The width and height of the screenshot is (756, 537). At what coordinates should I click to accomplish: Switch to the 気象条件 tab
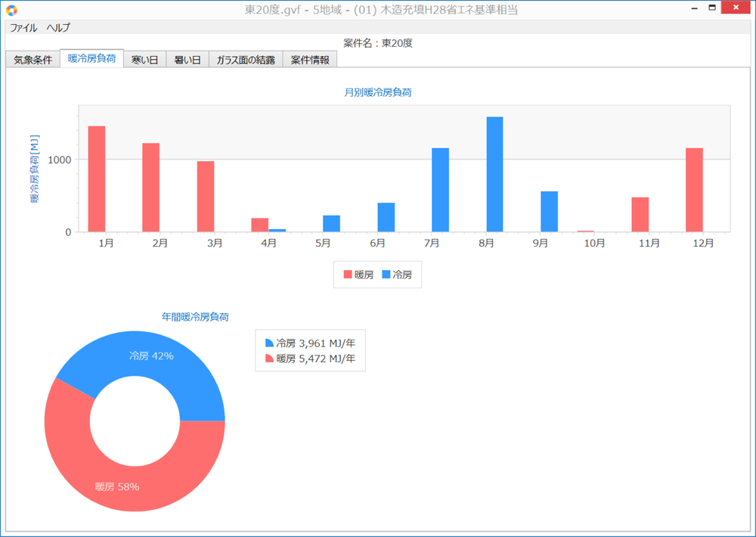[x=33, y=60]
